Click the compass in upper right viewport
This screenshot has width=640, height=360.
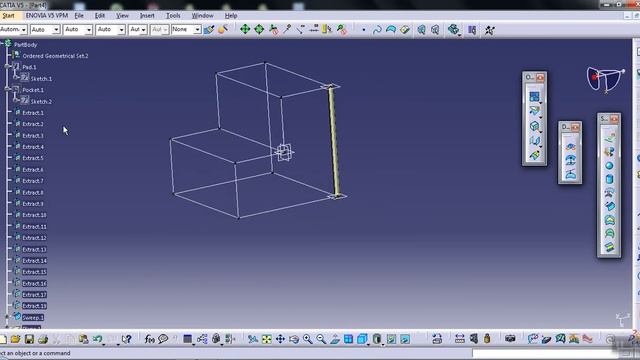[605, 79]
